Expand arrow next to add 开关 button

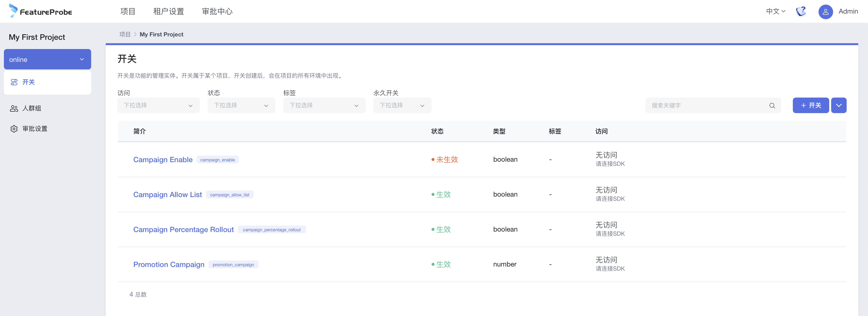click(x=838, y=106)
